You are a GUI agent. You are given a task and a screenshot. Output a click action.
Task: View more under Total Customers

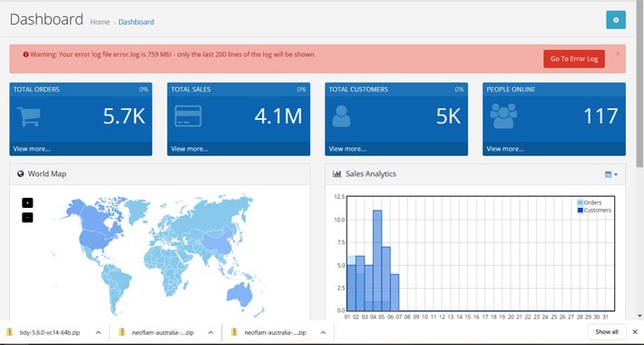(x=347, y=149)
